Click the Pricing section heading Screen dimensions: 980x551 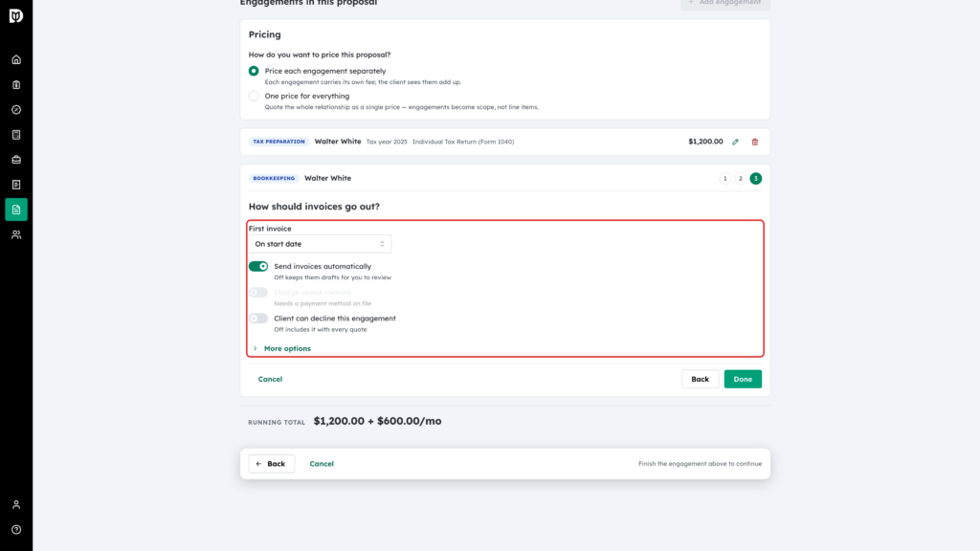click(x=264, y=35)
